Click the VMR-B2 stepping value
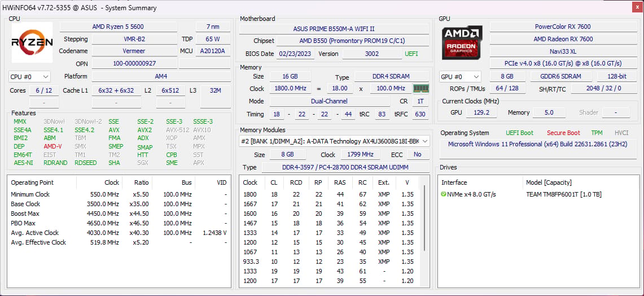The height and width of the screenshot is (296, 644). (x=134, y=39)
